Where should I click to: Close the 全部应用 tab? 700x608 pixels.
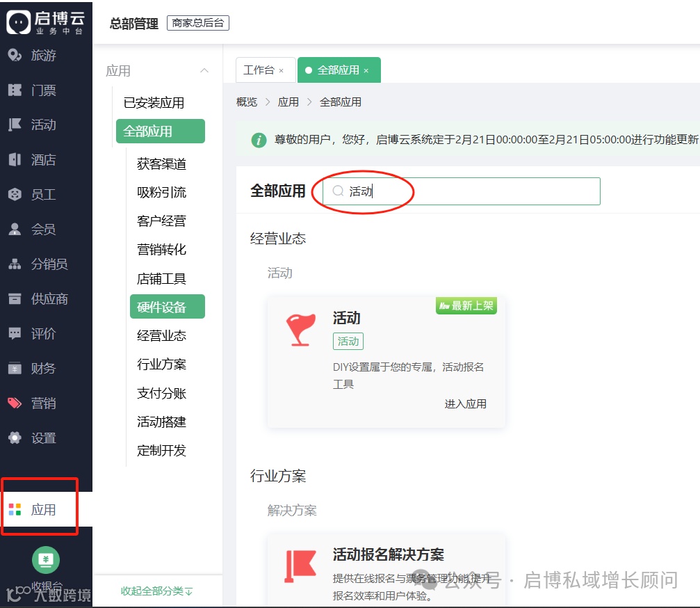(366, 70)
